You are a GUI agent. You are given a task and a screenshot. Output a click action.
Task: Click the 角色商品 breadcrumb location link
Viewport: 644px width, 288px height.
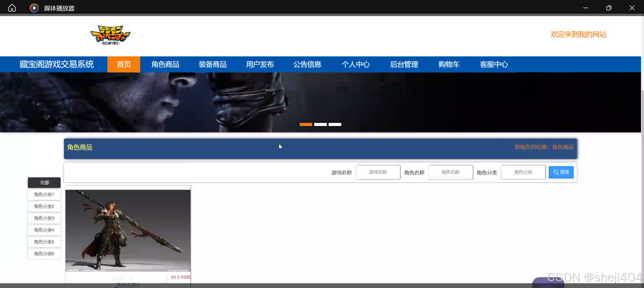(563, 147)
